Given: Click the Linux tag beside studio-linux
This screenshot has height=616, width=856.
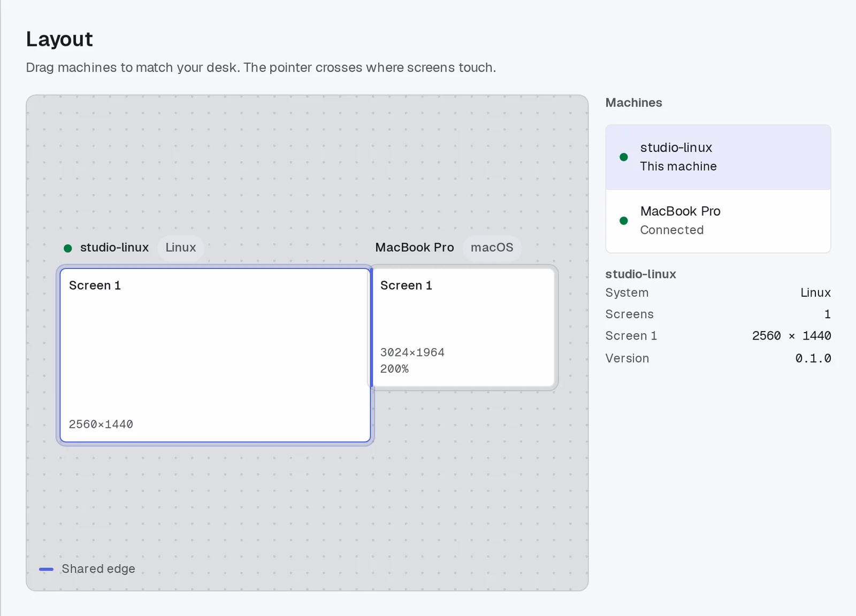Looking at the screenshot, I should point(181,248).
